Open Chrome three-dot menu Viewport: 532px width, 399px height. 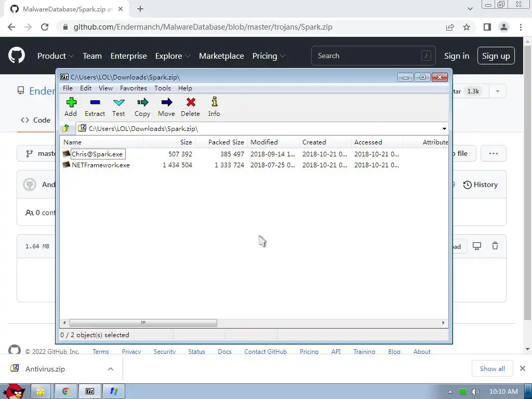521,27
